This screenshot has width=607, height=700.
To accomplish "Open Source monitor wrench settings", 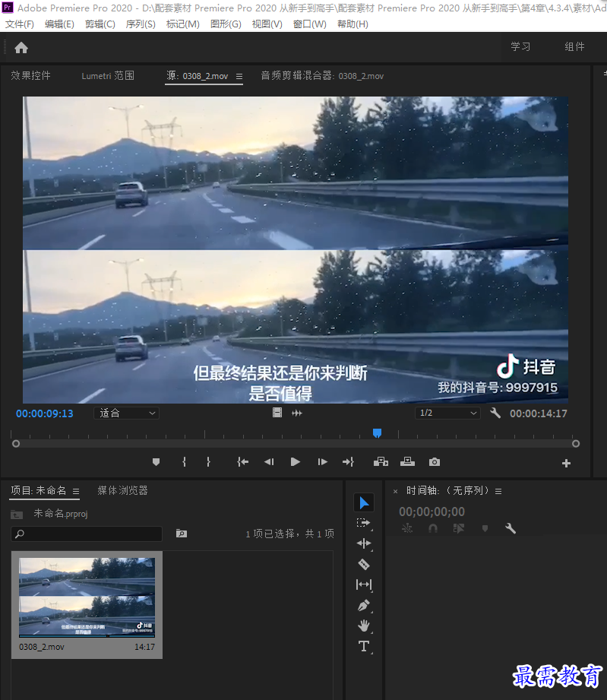I will 495,413.
